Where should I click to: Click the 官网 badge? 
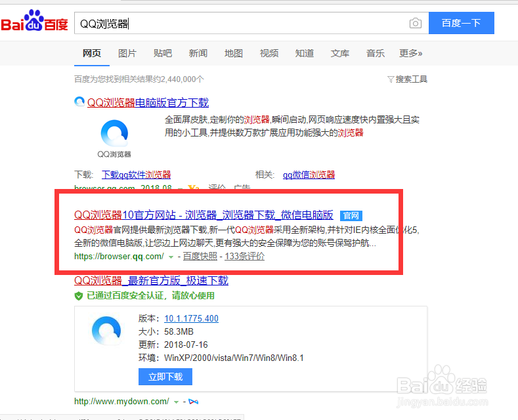click(x=351, y=216)
